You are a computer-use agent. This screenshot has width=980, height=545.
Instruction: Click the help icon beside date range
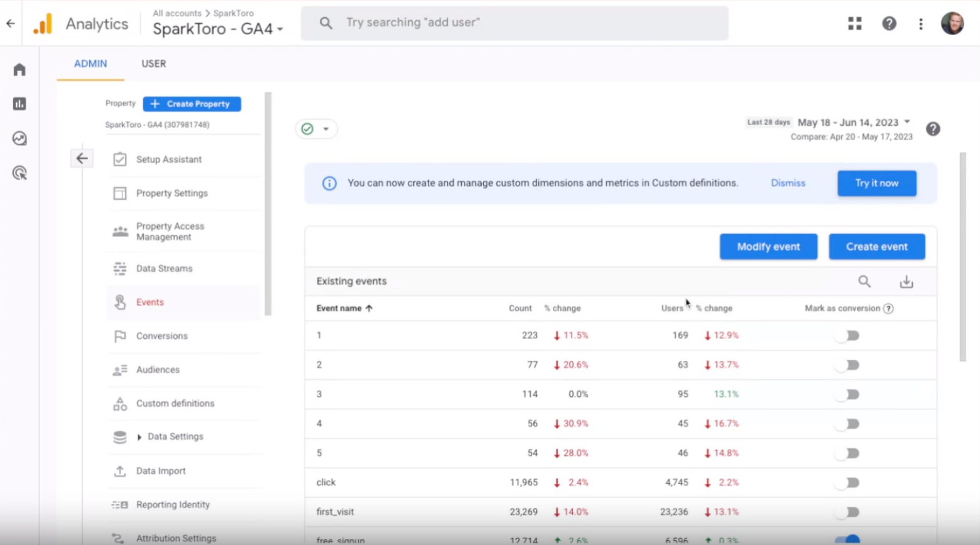click(x=933, y=129)
